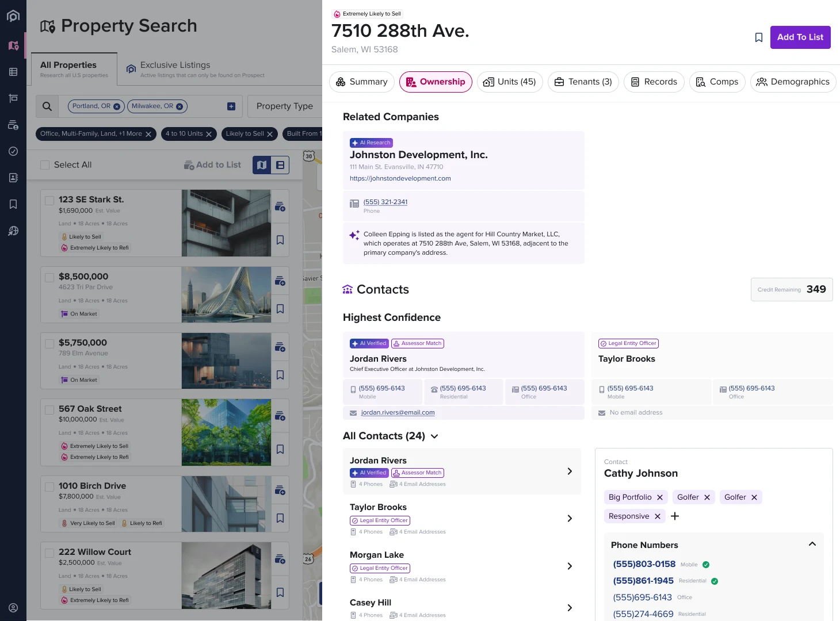Add 123 SE Stark St. to list icon
The width and height of the screenshot is (840, 621).
click(280, 206)
